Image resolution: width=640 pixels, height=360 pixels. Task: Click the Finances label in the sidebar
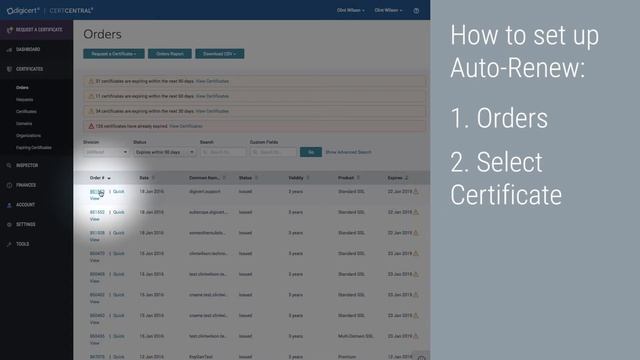tap(26, 185)
